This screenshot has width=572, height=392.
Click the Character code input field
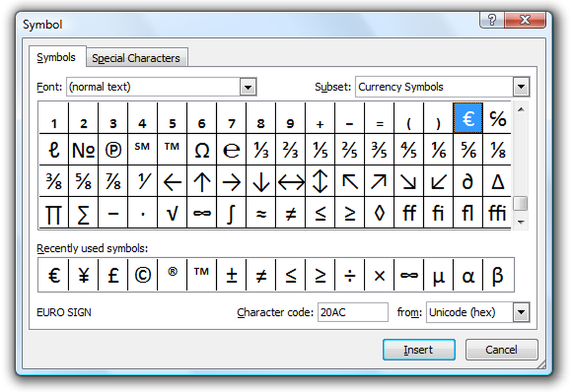click(x=353, y=312)
